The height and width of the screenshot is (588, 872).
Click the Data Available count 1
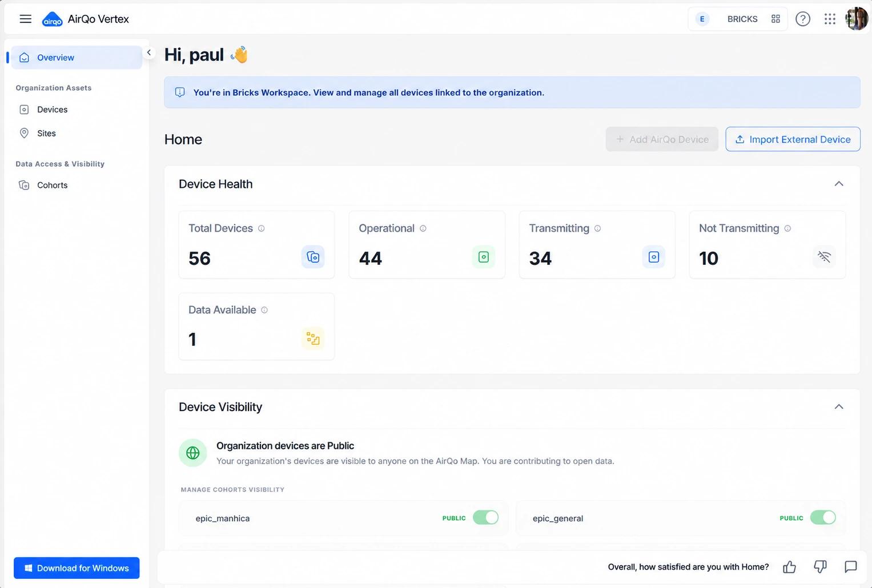(192, 340)
